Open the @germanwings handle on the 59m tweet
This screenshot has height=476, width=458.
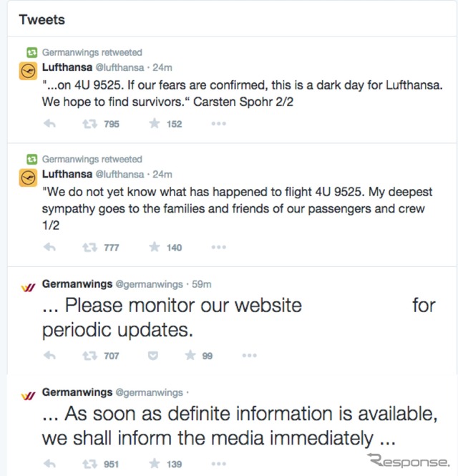pyautogui.click(x=149, y=284)
